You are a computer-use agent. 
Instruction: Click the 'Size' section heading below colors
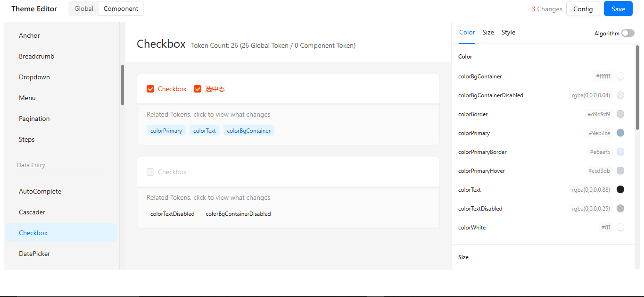(463, 257)
